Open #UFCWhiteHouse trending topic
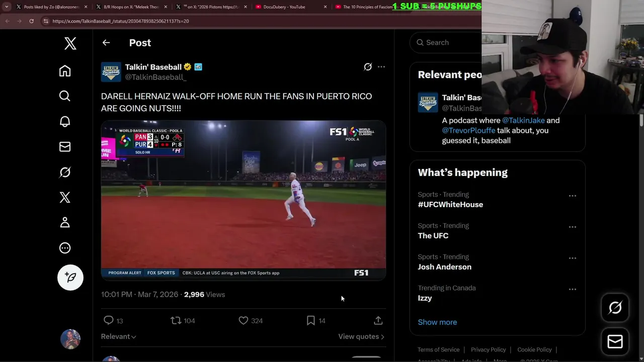The image size is (644, 362). tap(450, 205)
